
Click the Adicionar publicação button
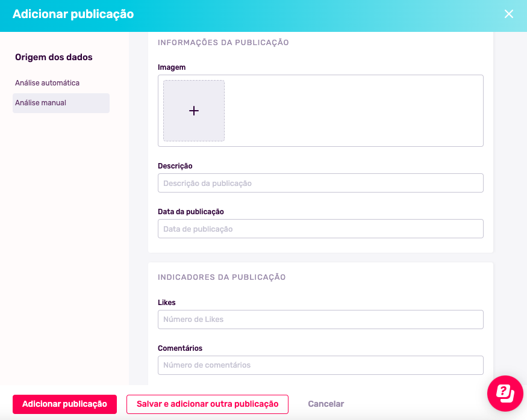click(x=64, y=404)
